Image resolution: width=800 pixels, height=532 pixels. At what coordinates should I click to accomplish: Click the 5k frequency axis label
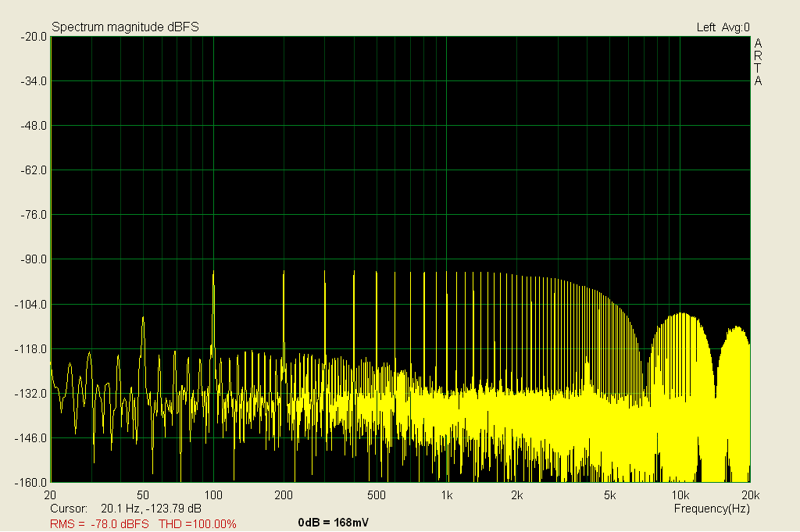[609, 495]
